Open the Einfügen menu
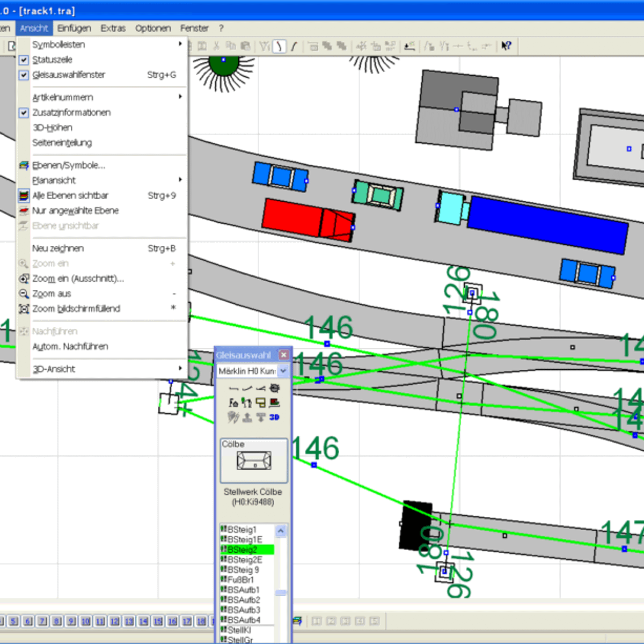 [74, 28]
